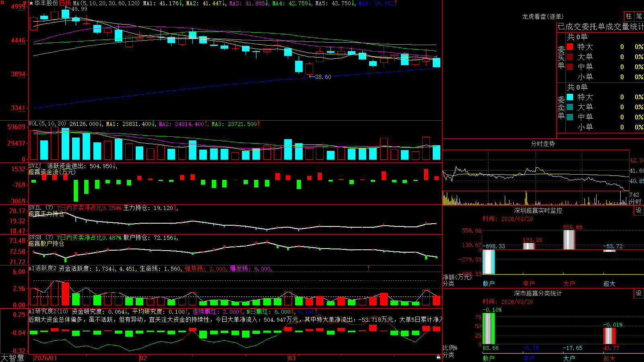This screenshot has height=362, width=644.
Task: Click the 时间: 2026/03/20 label in 深圳超赢实时监控
Action: 508,219
